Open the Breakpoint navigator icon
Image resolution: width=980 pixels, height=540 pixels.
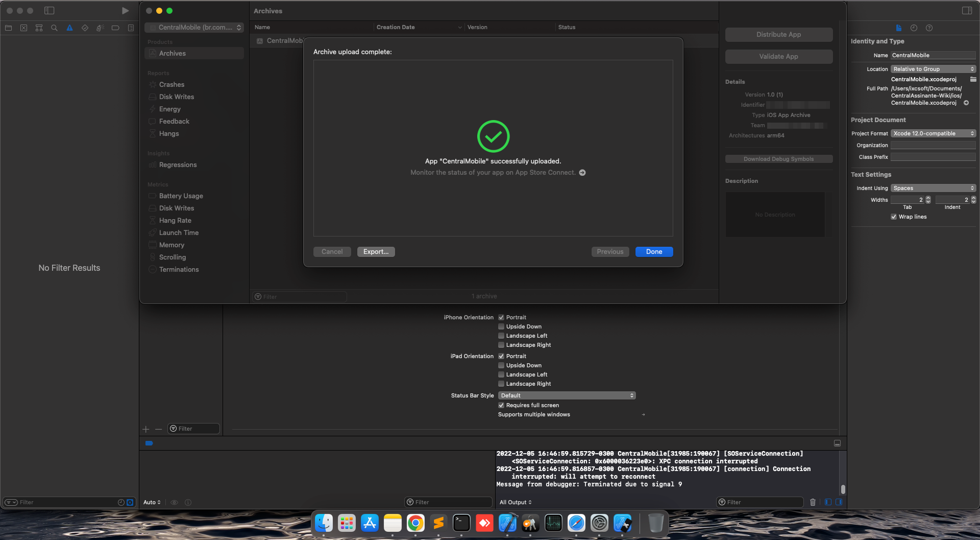[x=116, y=28]
